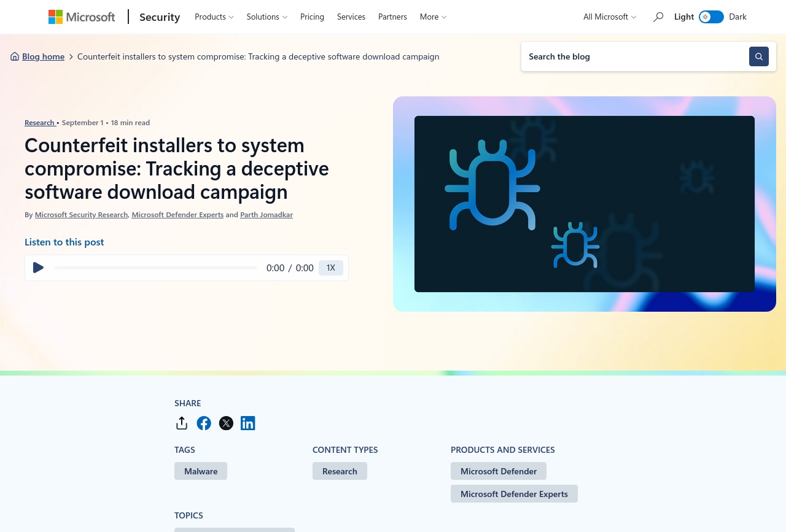Screen dimensions: 786x532
Task: Click the Microsoft logo
Action: 82,17
